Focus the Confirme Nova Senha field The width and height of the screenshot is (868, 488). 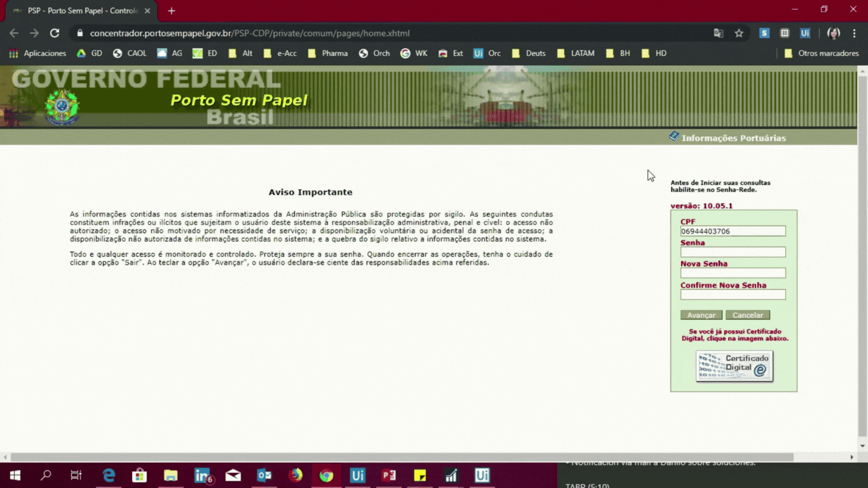pos(733,295)
